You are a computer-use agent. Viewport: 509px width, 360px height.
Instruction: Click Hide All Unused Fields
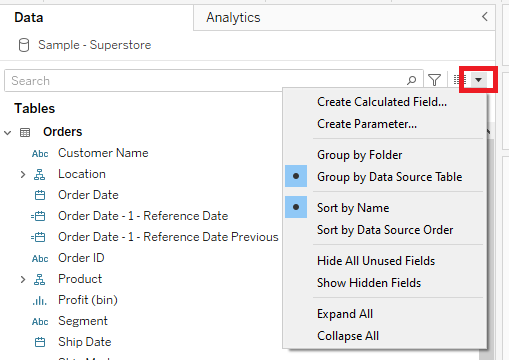point(376,261)
